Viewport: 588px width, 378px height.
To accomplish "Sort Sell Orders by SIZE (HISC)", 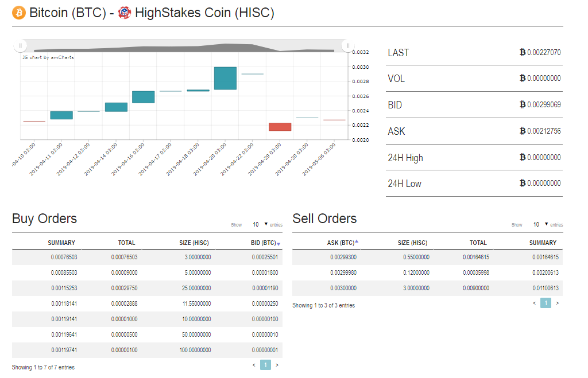I will click(412, 243).
